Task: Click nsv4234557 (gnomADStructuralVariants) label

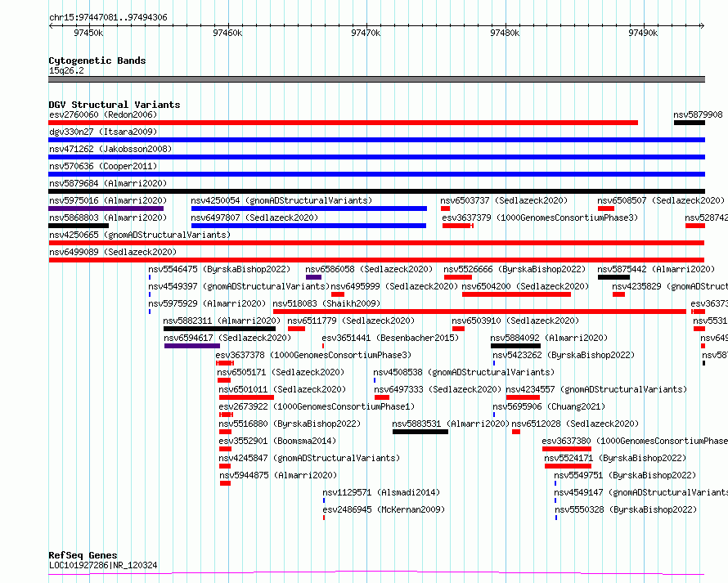Action: pyautogui.click(x=596, y=389)
